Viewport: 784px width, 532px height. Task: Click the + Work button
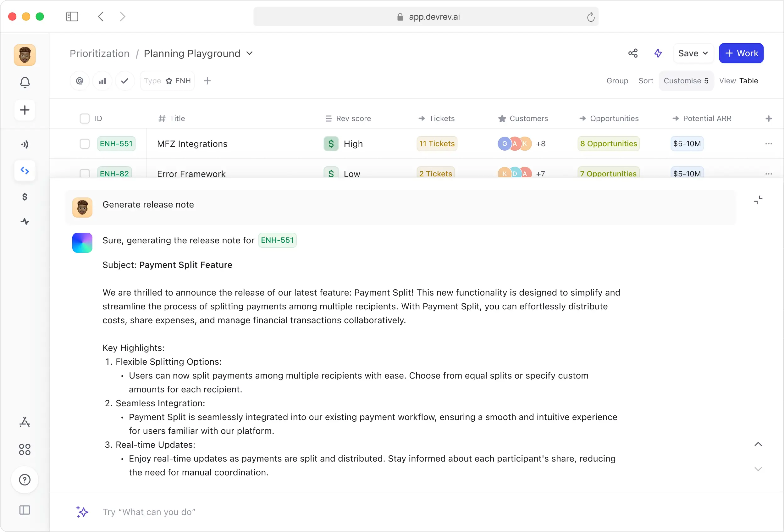(x=741, y=53)
